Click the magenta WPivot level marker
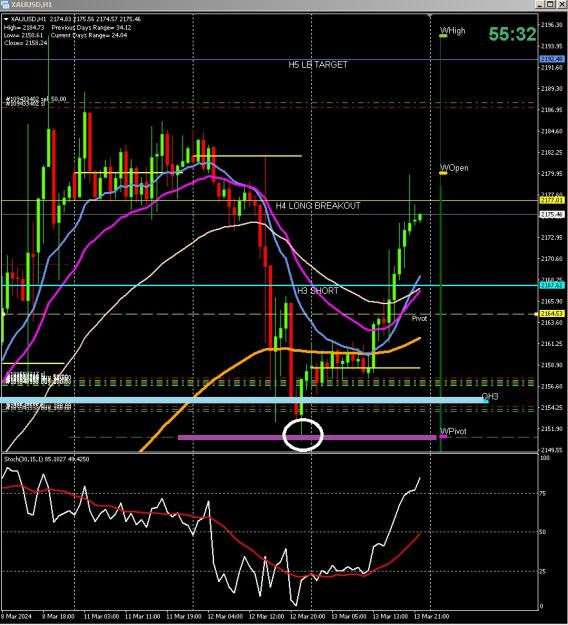Viewport: 568px width, 625px height. (x=443, y=437)
